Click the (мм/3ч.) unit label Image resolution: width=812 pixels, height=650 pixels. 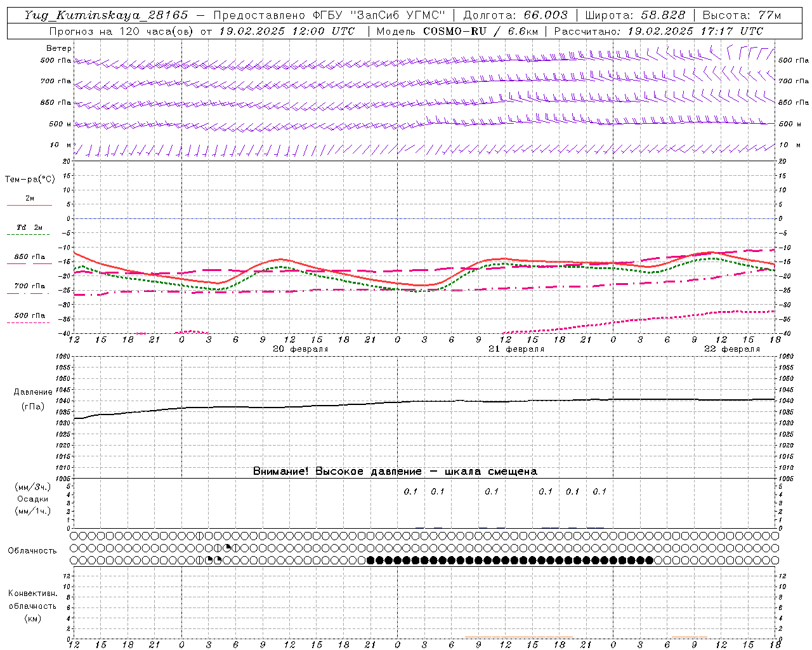[x=33, y=487]
